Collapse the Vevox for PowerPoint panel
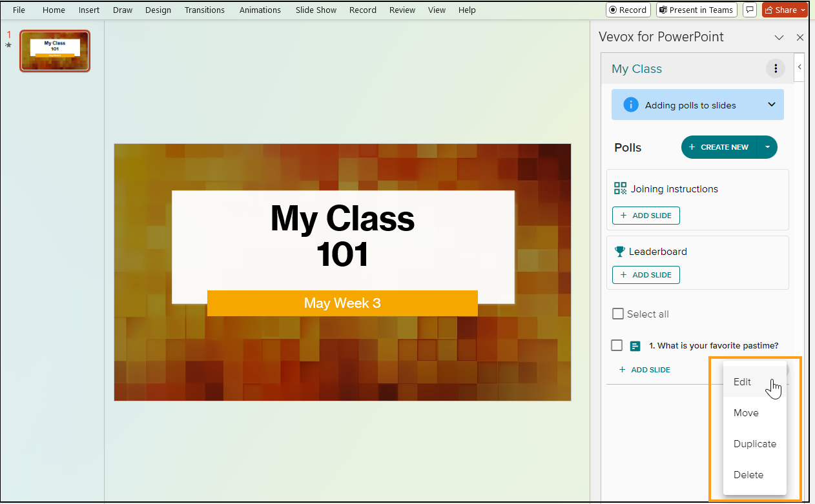This screenshot has width=815, height=504. point(779,37)
